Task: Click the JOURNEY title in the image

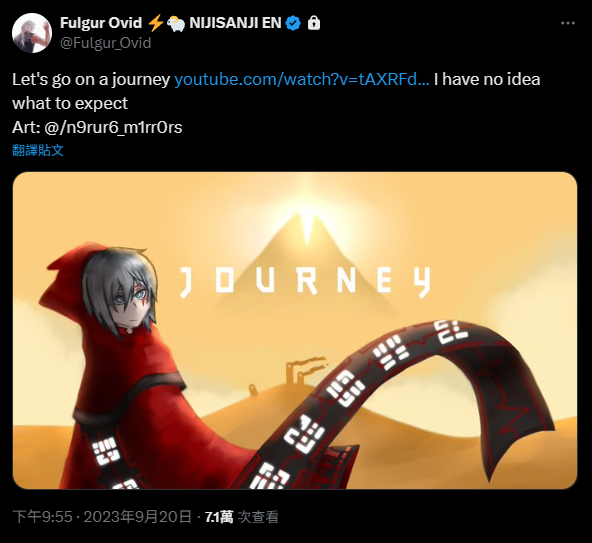Action: click(x=305, y=282)
